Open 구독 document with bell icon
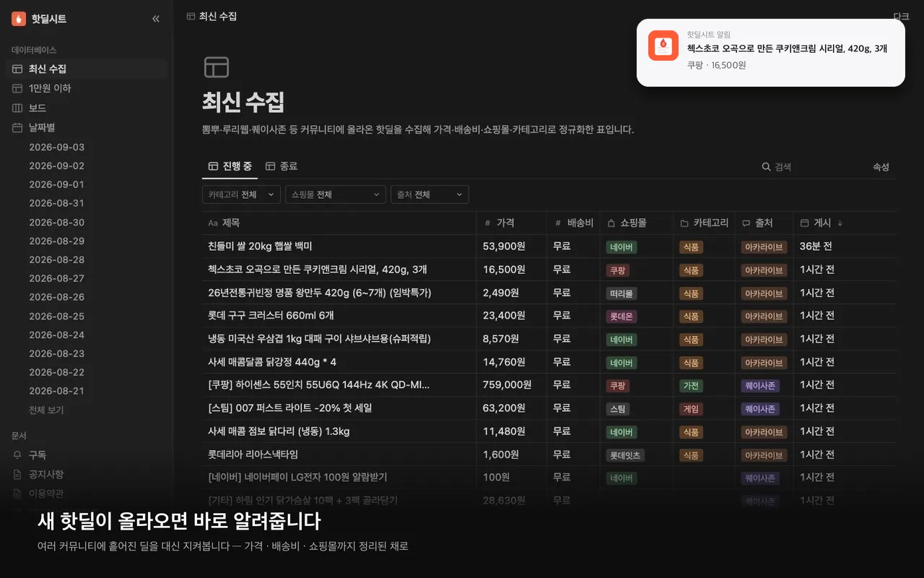Viewport: 924px width, 578px height. click(87, 455)
